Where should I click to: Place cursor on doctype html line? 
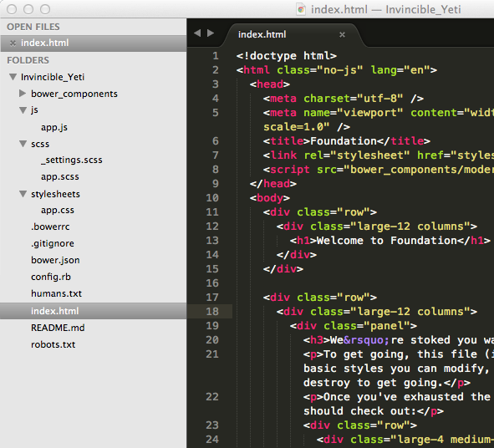(x=287, y=56)
